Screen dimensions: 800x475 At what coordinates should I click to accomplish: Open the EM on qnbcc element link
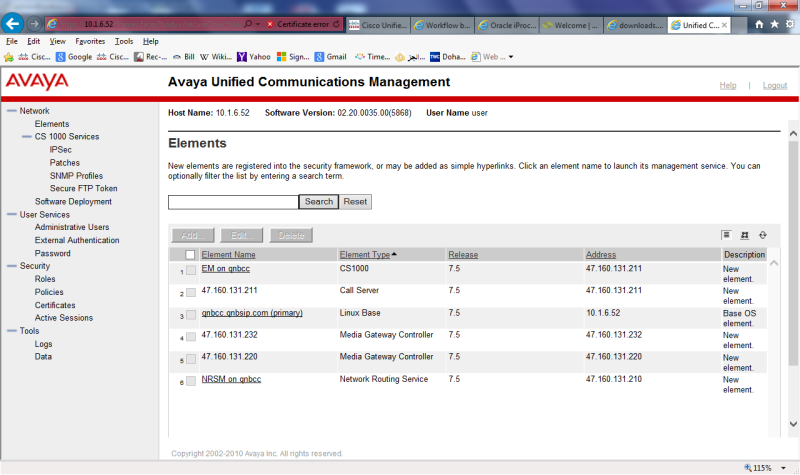click(226, 268)
